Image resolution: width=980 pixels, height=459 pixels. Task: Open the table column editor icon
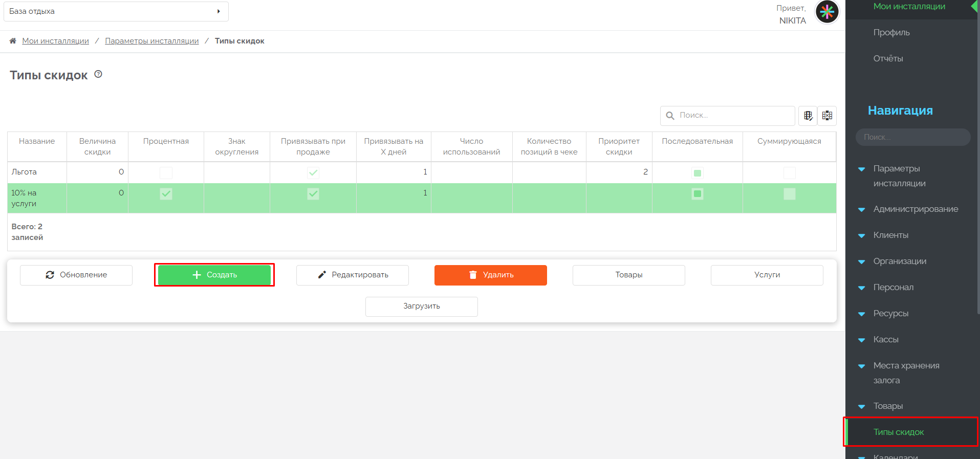click(x=808, y=116)
